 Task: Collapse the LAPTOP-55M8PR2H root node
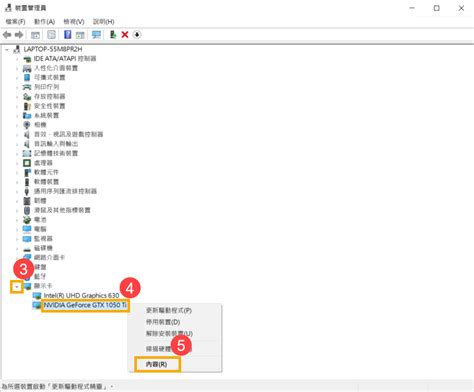click(x=7, y=49)
